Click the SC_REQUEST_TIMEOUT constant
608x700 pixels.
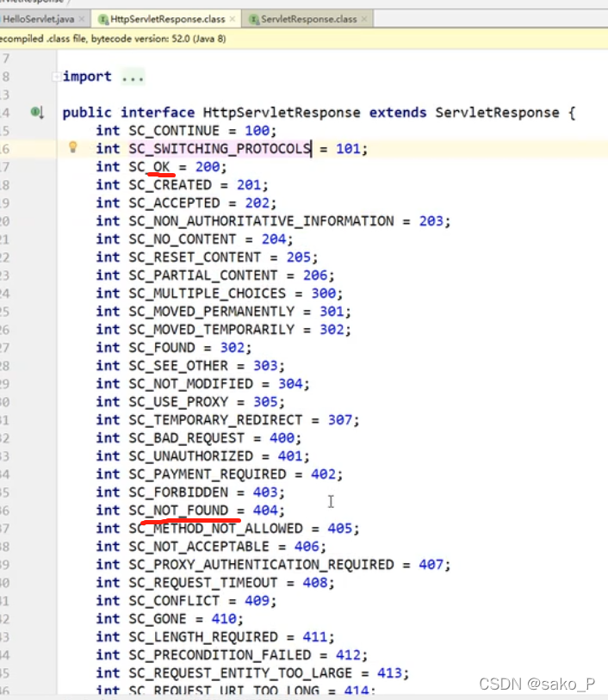pyautogui.click(x=203, y=583)
